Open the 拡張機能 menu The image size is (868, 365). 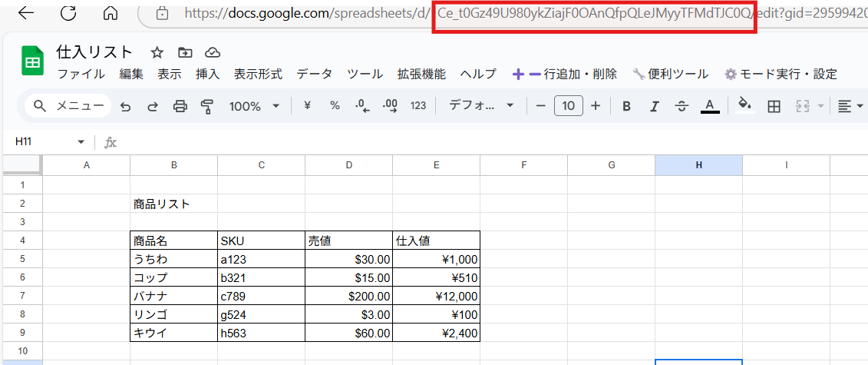(x=421, y=75)
